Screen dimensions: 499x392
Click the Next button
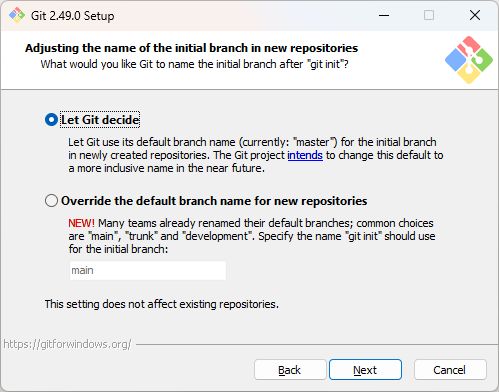coord(365,370)
